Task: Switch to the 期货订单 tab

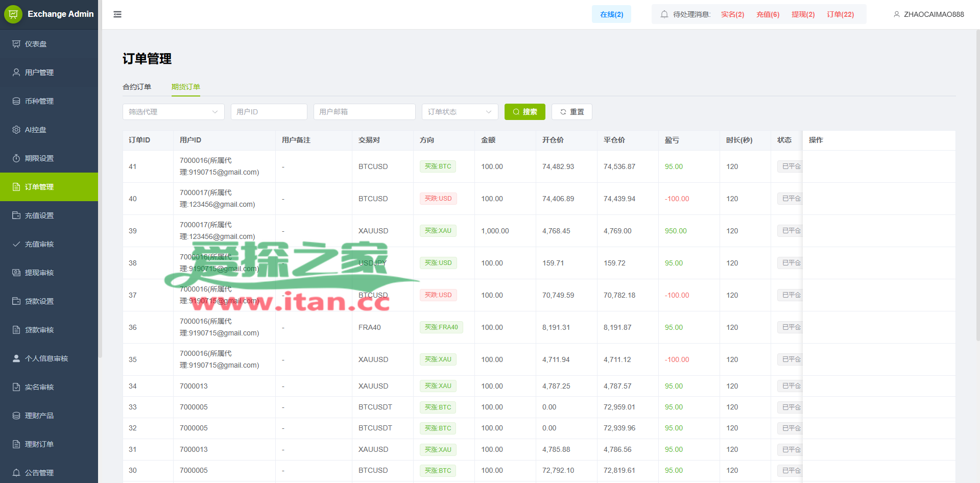Action: click(x=186, y=87)
